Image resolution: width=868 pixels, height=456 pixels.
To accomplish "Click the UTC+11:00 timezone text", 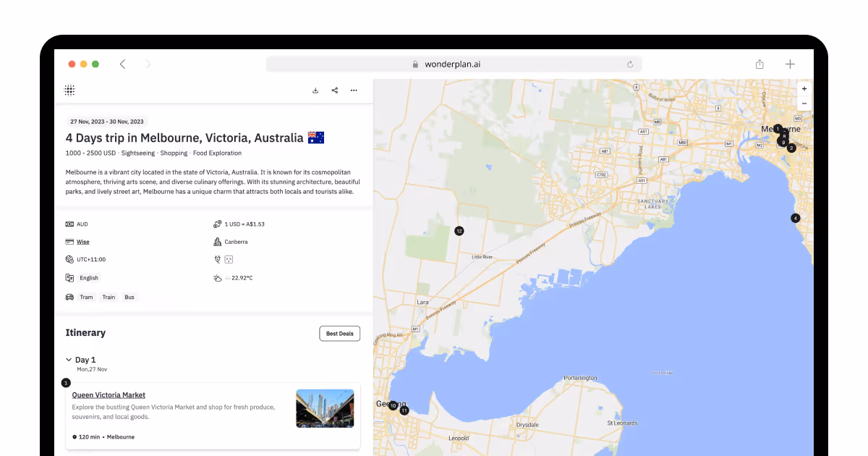I will [x=91, y=259].
